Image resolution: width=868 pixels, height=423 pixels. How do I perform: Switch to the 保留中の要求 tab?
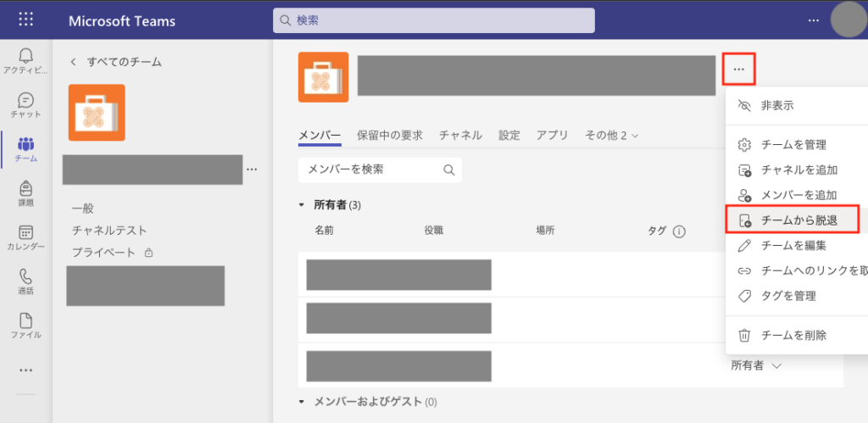point(390,135)
